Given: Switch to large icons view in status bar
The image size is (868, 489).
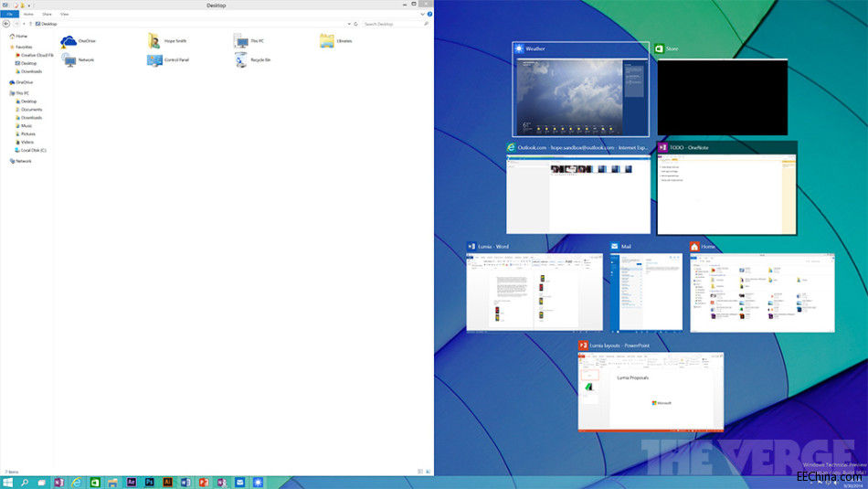Looking at the screenshot, I should coord(428,472).
